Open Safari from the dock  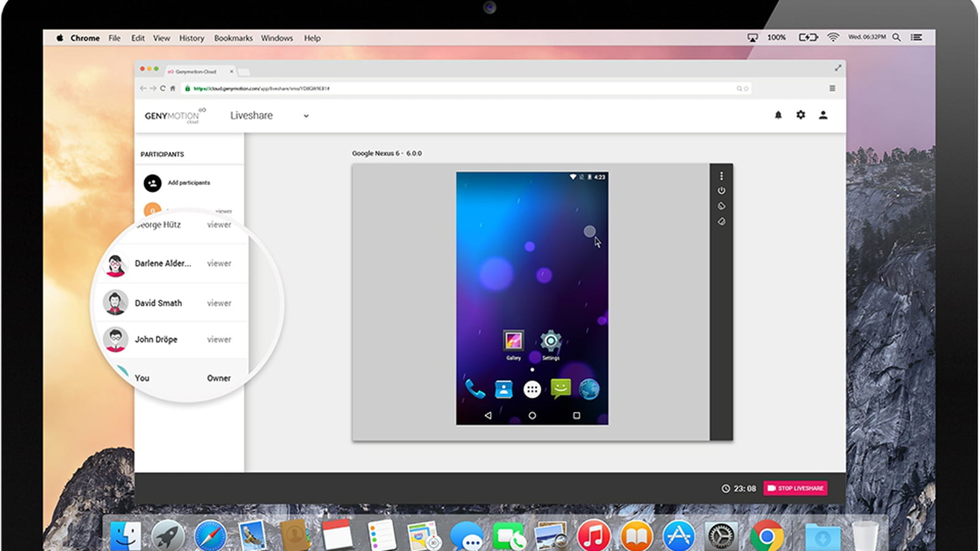click(x=210, y=536)
